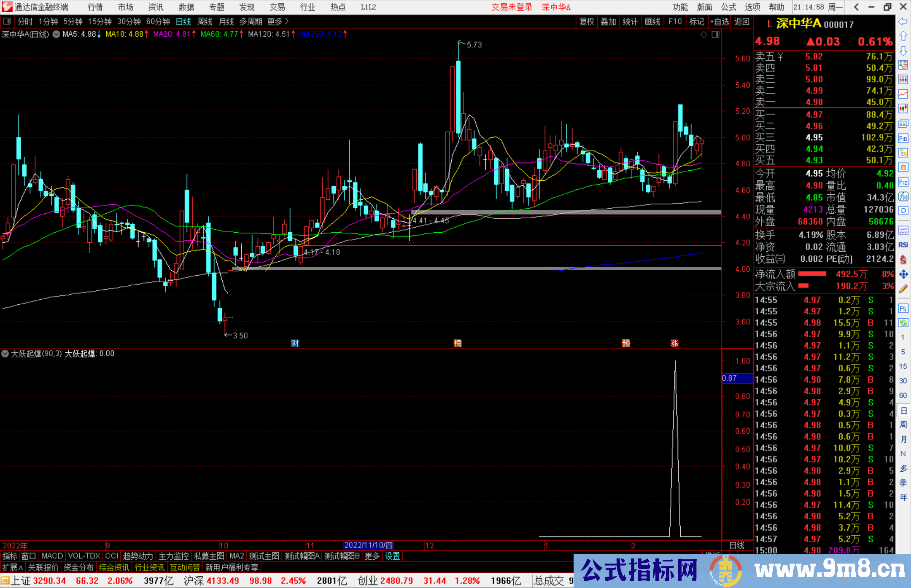Click the f(x) formula icon in sidebar
The image size is (911, 588).
(903, 196)
